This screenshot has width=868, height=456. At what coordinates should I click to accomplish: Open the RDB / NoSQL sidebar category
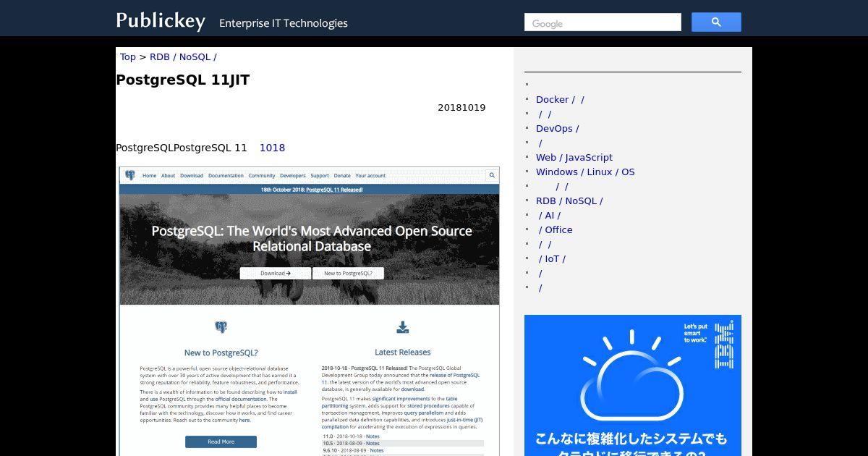pos(569,200)
